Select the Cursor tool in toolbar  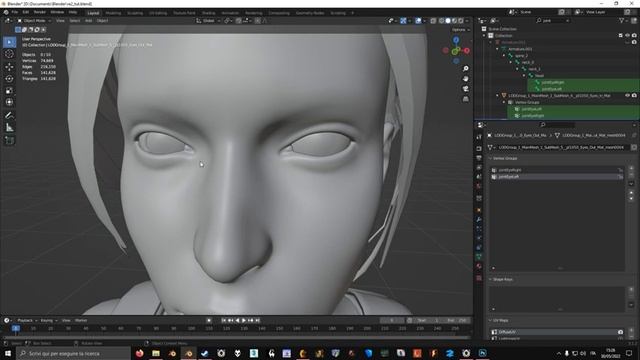point(9,54)
